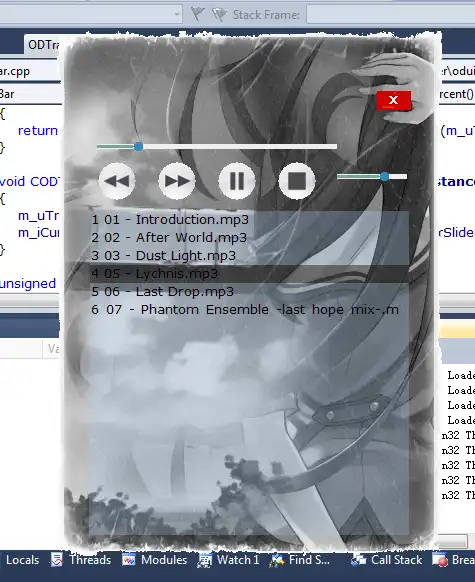Select the highlighted track 05 - Lychnis.mp3
This screenshot has width=475, height=582.
pyautogui.click(x=249, y=274)
